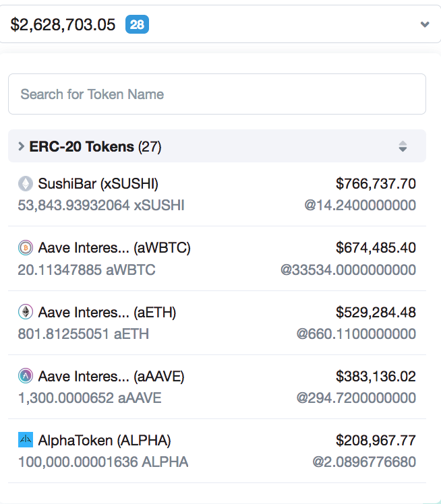Click the ERC-20 Tokens (27) header label
Screen dimensions: 441x504
[x=95, y=146]
